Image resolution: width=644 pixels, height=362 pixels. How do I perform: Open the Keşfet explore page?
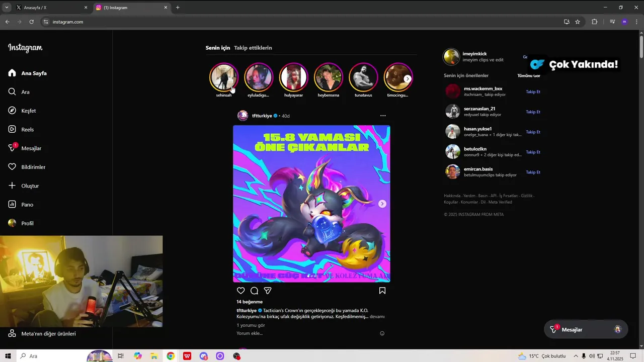(22, 111)
